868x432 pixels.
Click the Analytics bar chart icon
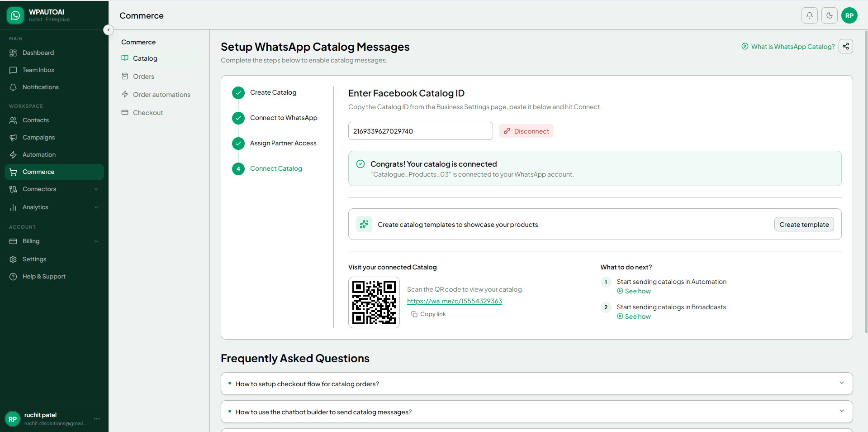point(13,207)
